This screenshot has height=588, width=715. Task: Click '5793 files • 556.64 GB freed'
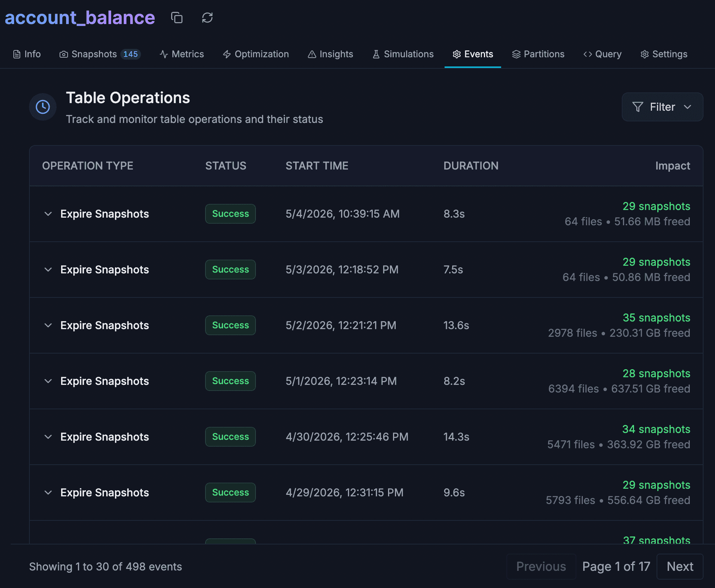coord(618,500)
